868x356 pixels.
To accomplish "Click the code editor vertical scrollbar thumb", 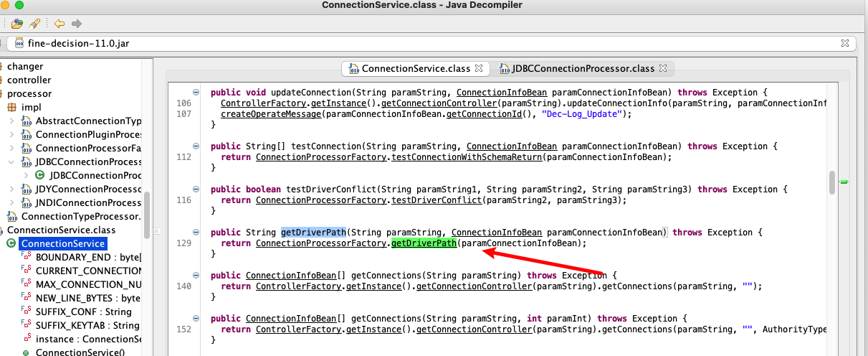I will (832, 182).
